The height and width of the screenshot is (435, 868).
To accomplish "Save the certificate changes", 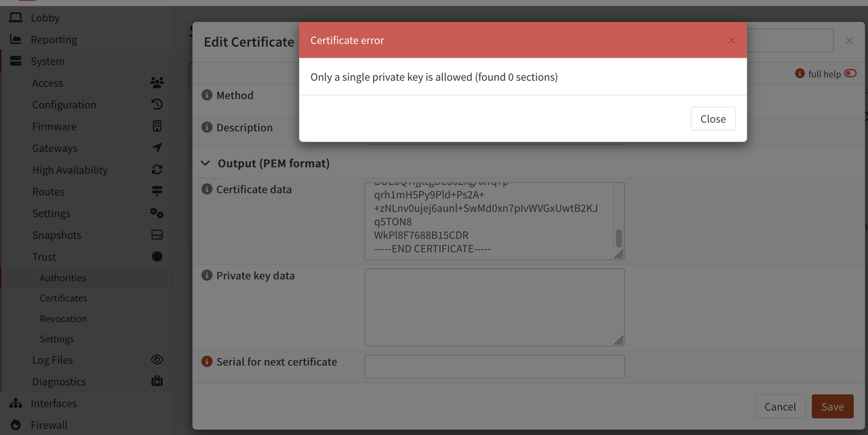I will click(x=832, y=406).
